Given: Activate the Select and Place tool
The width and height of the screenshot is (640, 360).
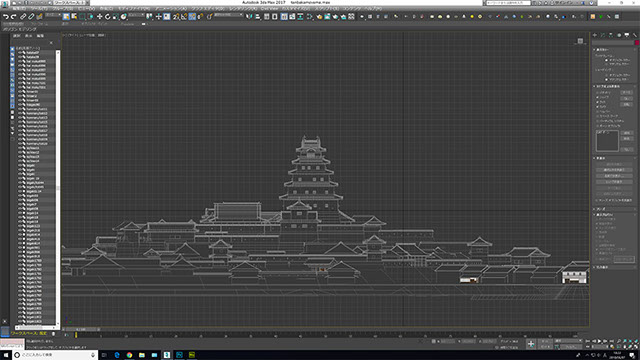Looking at the screenshot, I should coord(124,17).
